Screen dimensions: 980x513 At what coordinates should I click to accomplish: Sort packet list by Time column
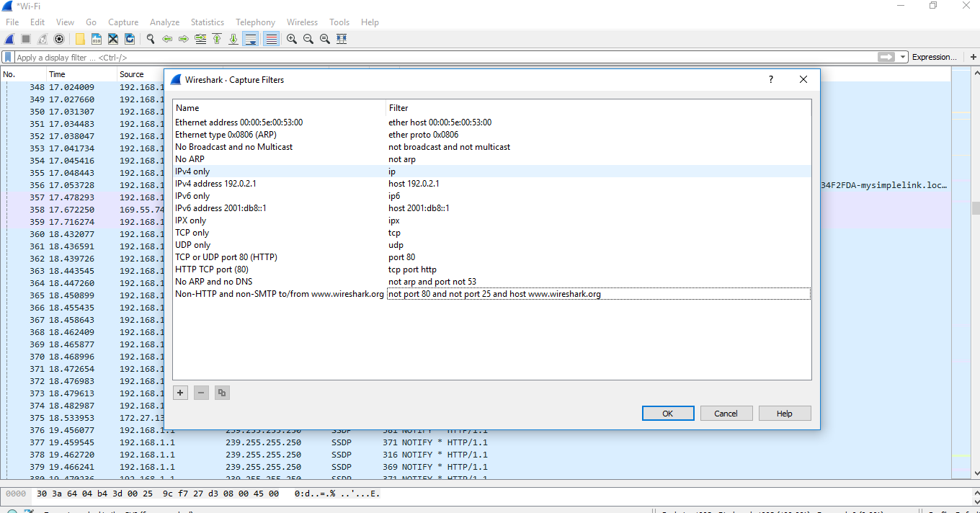(x=81, y=74)
